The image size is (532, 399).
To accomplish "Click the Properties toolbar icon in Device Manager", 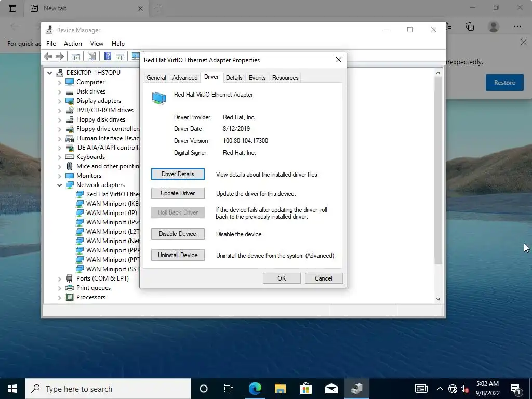I will tap(91, 56).
